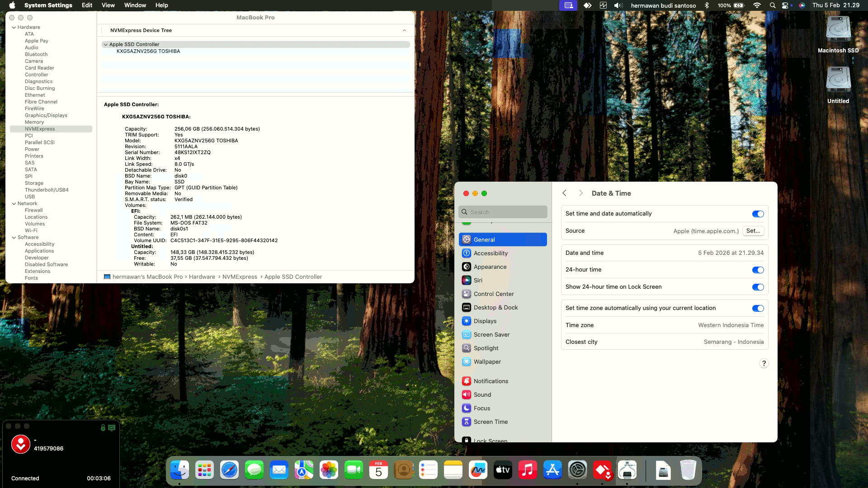Viewport: 868px width, 488px height.
Task: Select KXG5AZNV256G TOSHIBA device row
Action: pos(256,52)
